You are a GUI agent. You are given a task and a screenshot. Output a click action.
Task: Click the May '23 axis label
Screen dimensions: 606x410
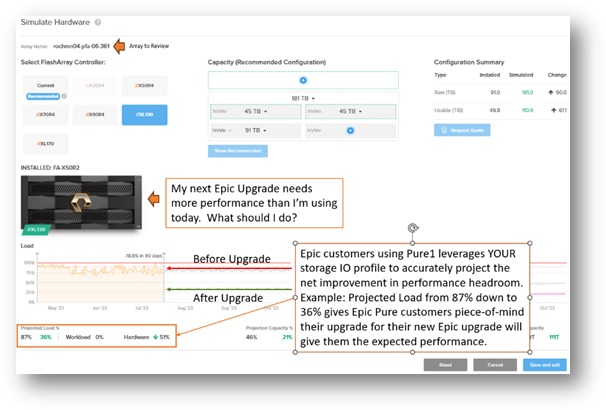pyautogui.click(x=56, y=308)
